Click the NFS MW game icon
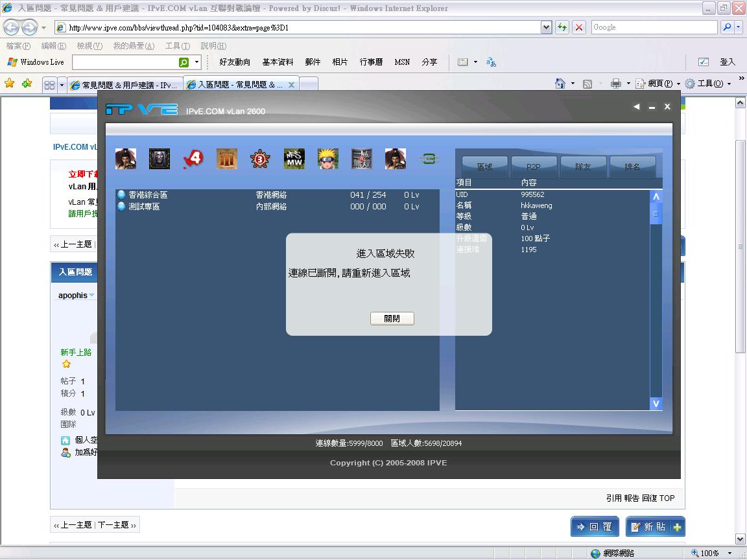The image size is (747, 560). [294, 159]
